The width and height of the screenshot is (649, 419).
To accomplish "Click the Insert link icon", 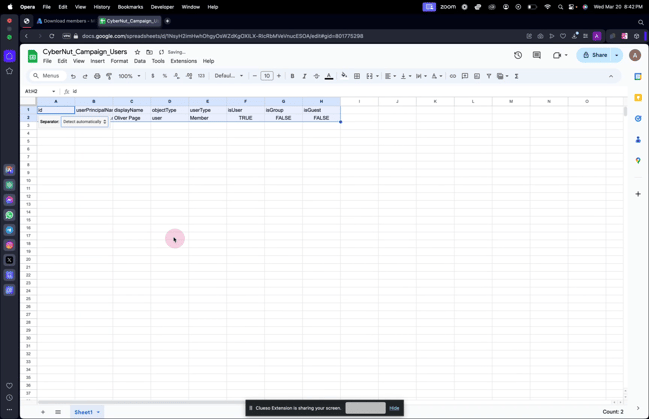I will click(453, 76).
